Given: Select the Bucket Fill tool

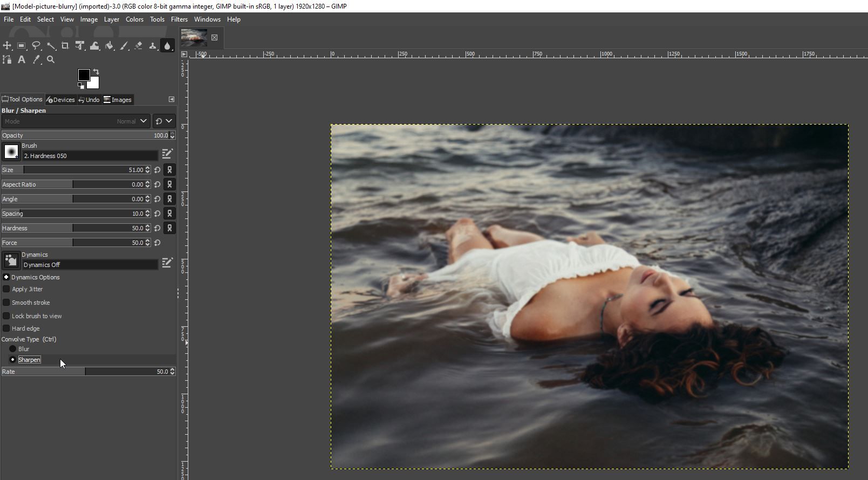Looking at the screenshot, I should tap(110, 46).
